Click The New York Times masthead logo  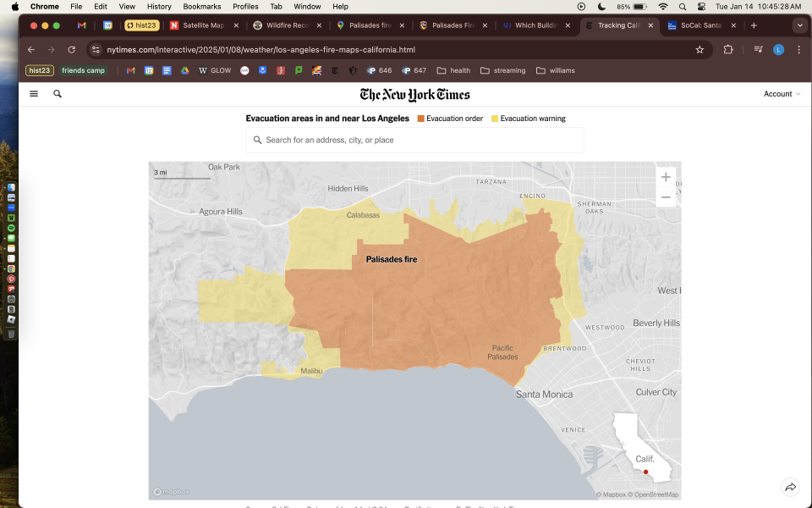[414, 94]
